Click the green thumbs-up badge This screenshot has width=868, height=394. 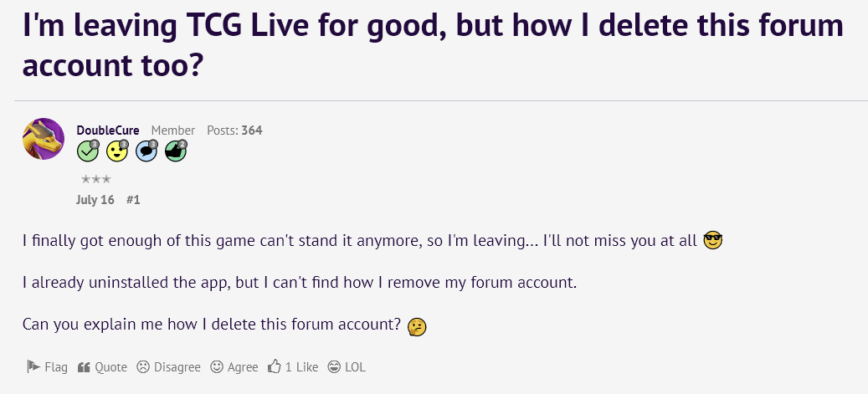coord(176,151)
